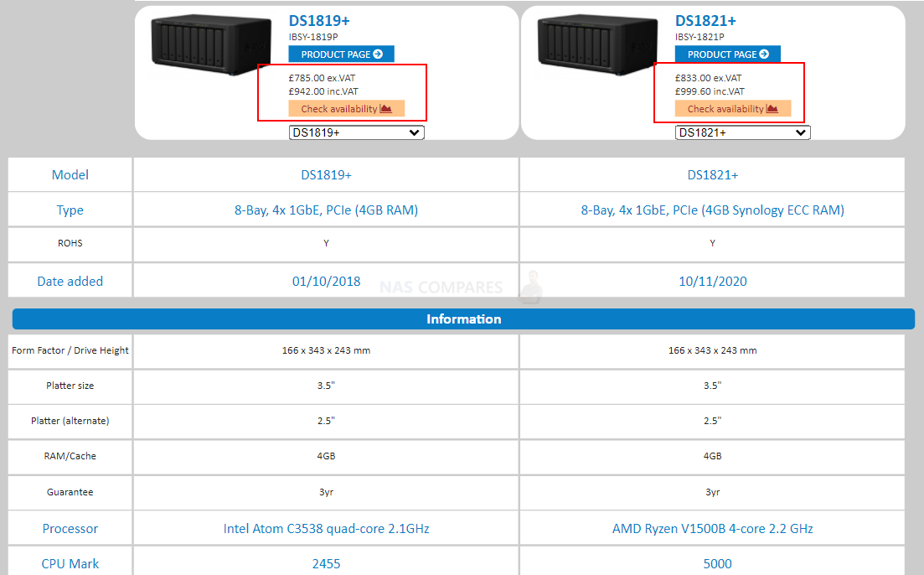The image size is (924, 575).
Task: Click the DS1821+ heading title link
Action: pyautogui.click(x=705, y=21)
